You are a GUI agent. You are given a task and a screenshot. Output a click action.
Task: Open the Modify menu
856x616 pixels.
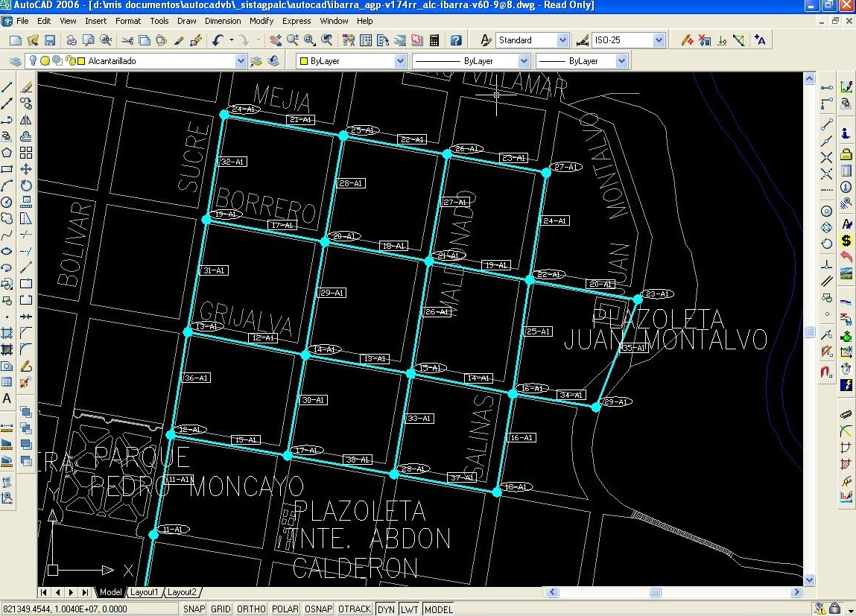tap(261, 21)
